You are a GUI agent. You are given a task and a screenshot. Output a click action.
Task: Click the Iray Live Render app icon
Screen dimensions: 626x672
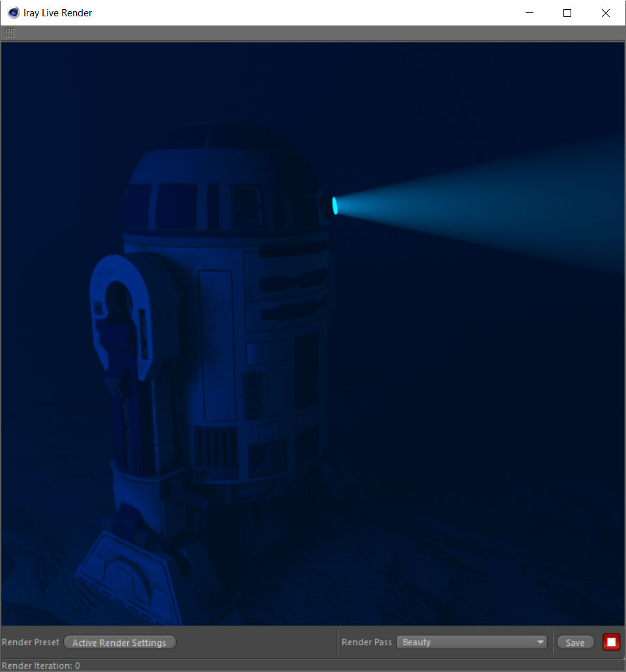14,13
